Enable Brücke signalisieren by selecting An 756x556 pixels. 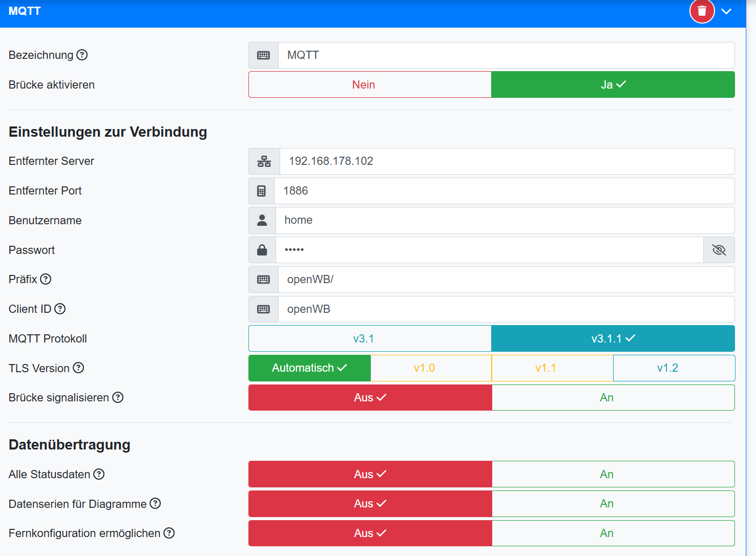click(607, 397)
